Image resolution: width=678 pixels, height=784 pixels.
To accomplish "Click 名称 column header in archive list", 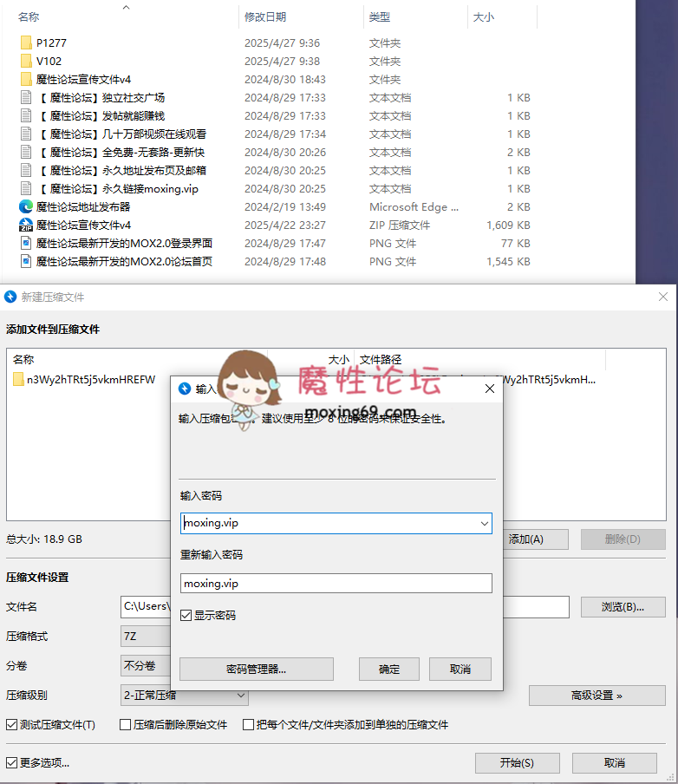I will pos(23,360).
